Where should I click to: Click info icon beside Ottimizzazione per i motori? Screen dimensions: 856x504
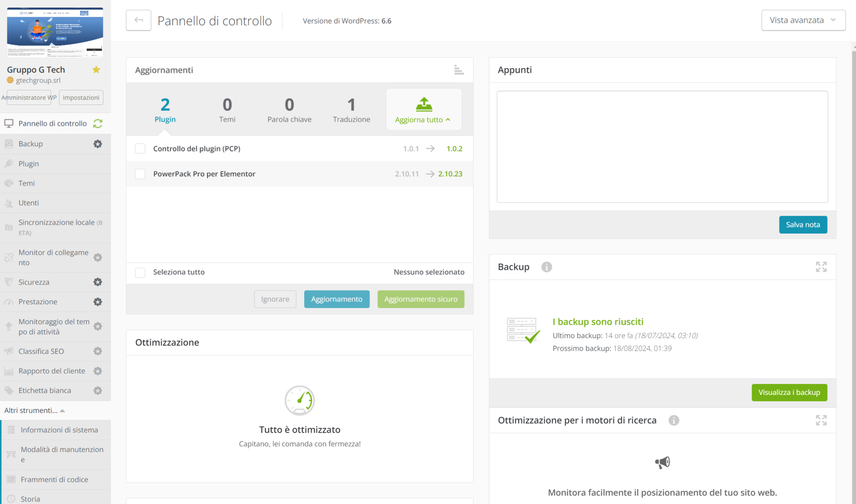[674, 420]
